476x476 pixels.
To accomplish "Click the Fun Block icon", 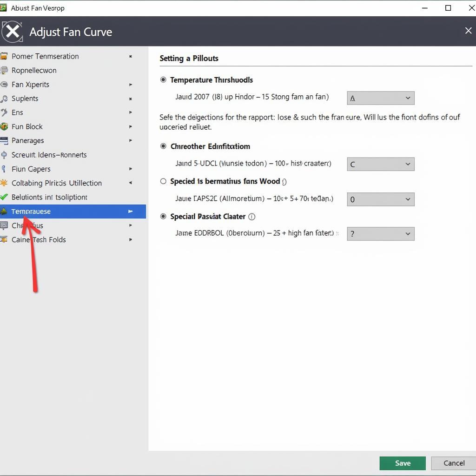I will click(x=4, y=126).
